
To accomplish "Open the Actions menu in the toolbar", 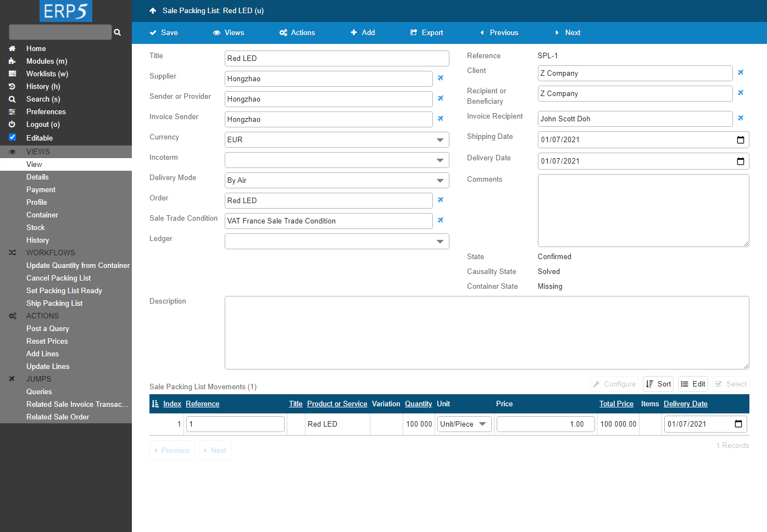I will [297, 32].
